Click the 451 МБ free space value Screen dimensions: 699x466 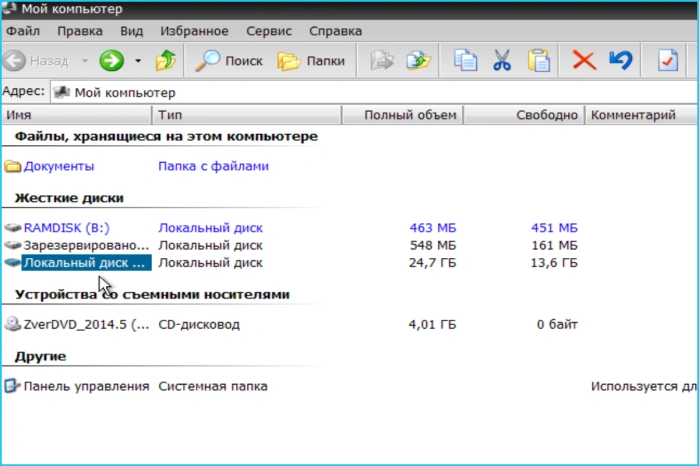554,228
